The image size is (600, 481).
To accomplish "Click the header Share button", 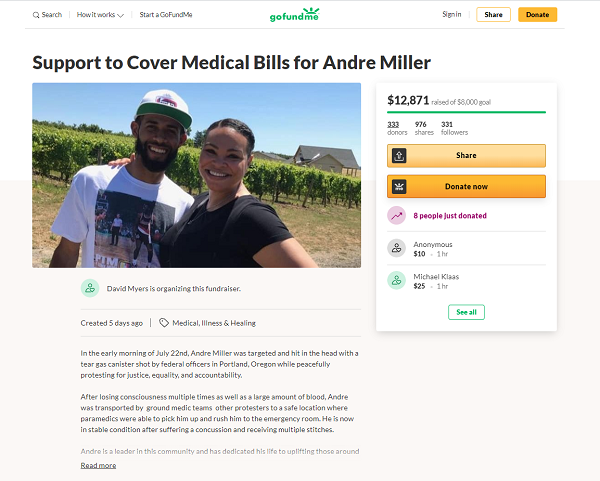I will tap(493, 15).
